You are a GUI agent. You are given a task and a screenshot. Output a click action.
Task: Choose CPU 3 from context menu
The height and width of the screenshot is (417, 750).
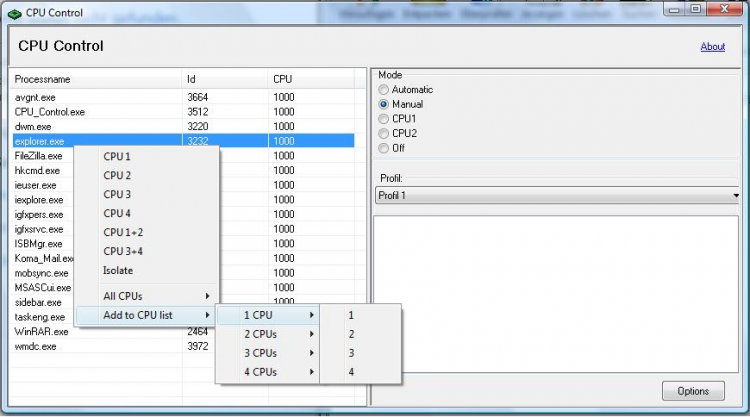[147, 195]
